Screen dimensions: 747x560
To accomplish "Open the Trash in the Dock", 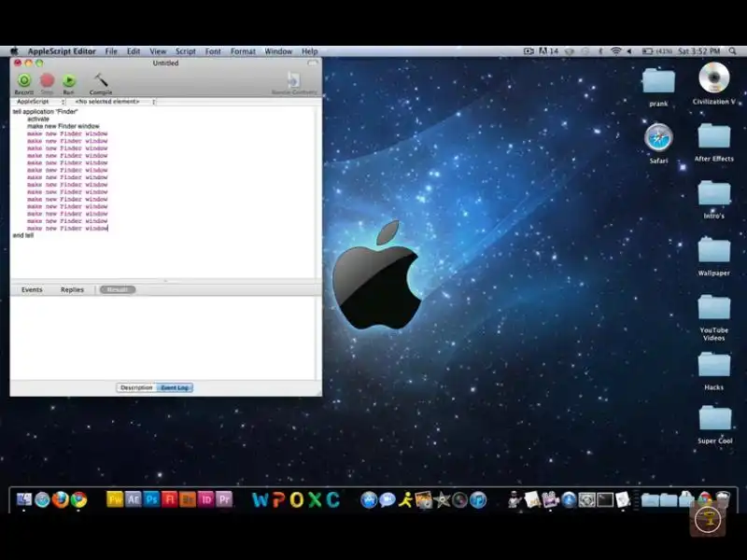I will [x=723, y=499].
